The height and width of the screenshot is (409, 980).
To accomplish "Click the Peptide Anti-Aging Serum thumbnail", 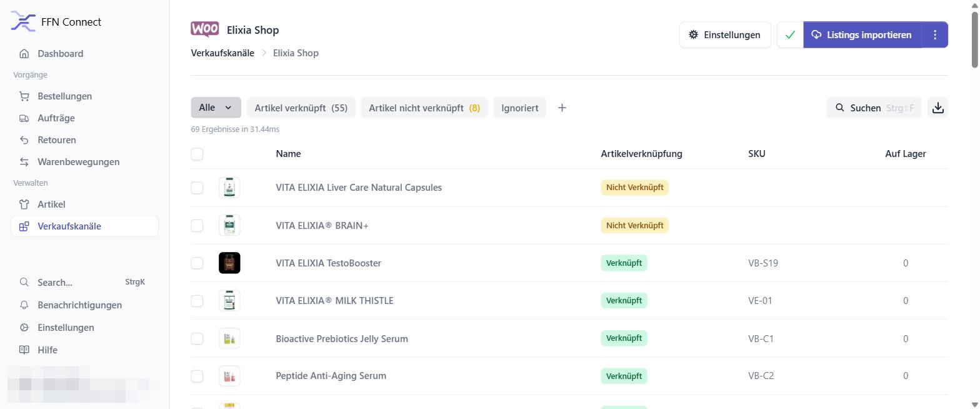I will pos(229,376).
